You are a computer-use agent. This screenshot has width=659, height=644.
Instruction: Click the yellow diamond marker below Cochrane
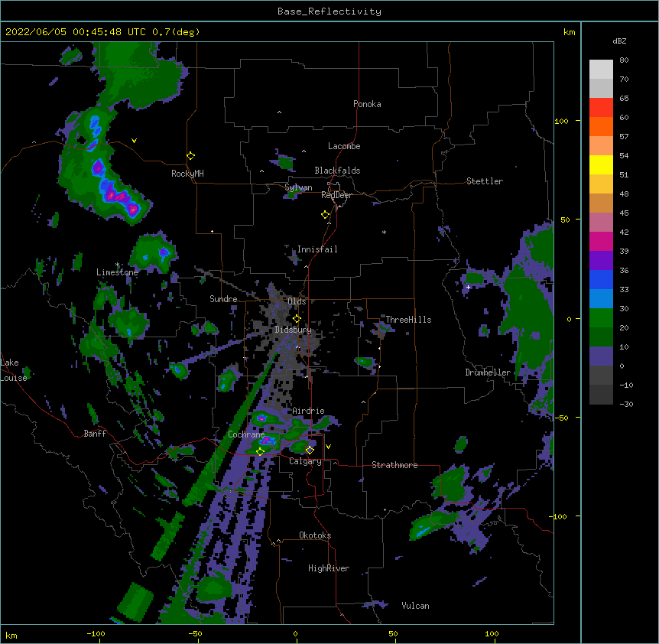(260, 451)
